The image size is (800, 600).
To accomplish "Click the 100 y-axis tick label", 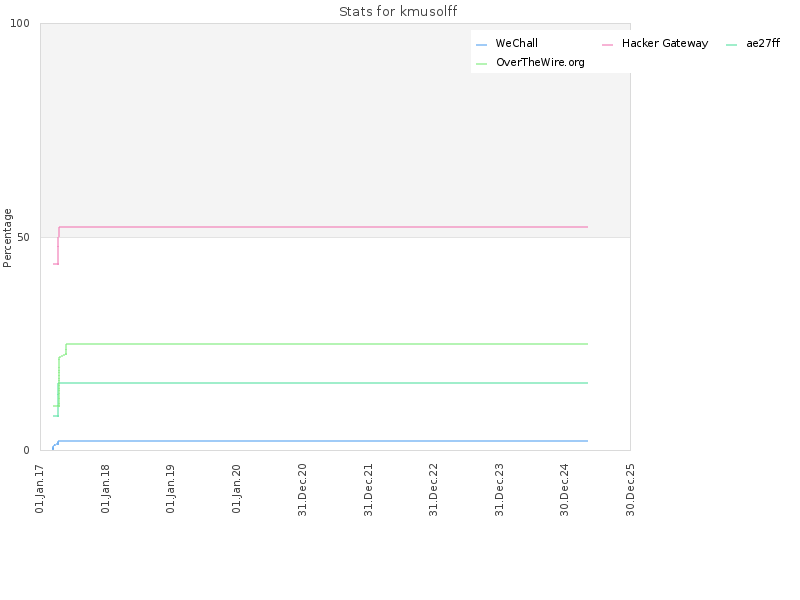I will click(x=20, y=23).
